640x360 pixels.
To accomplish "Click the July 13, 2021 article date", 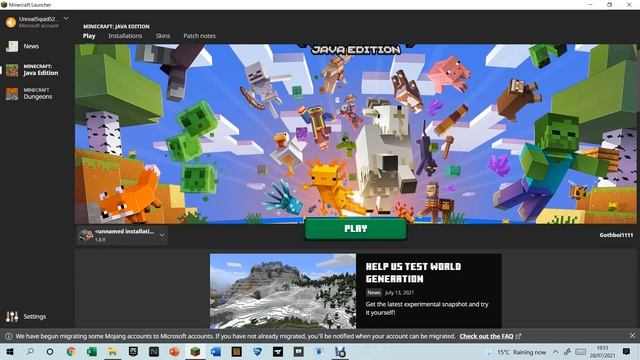I will tap(399, 293).
